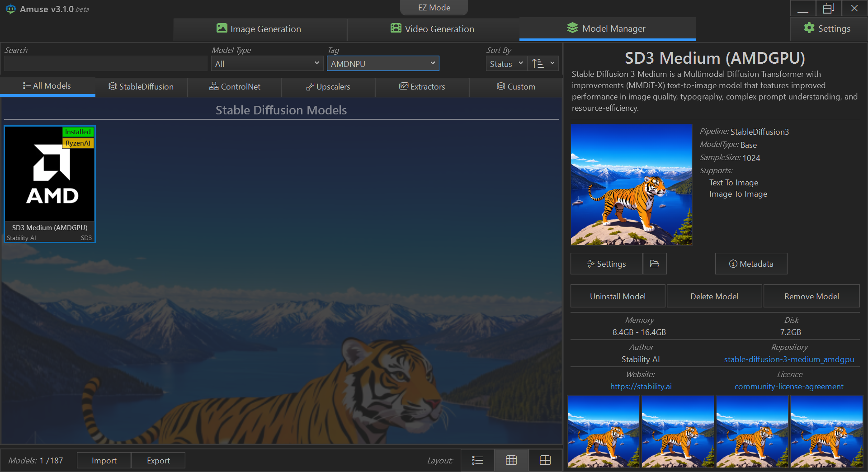
Task: Select the SD3 Medium AMD model card
Action: 50,183
